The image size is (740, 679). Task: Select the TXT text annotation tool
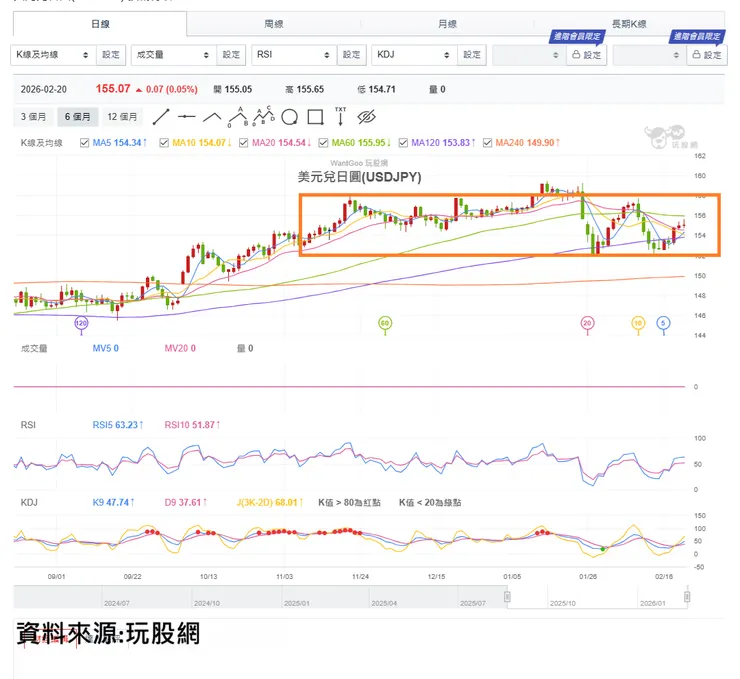(340, 116)
